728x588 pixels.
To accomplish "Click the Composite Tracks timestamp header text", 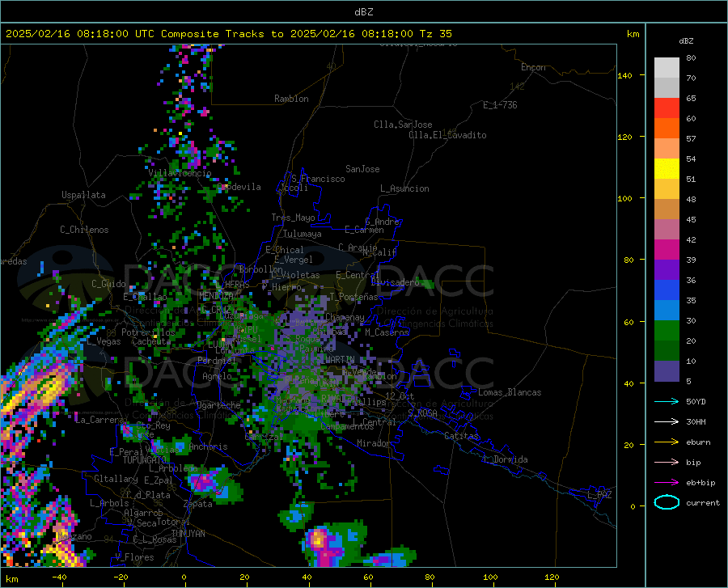I will click(228, 34).
